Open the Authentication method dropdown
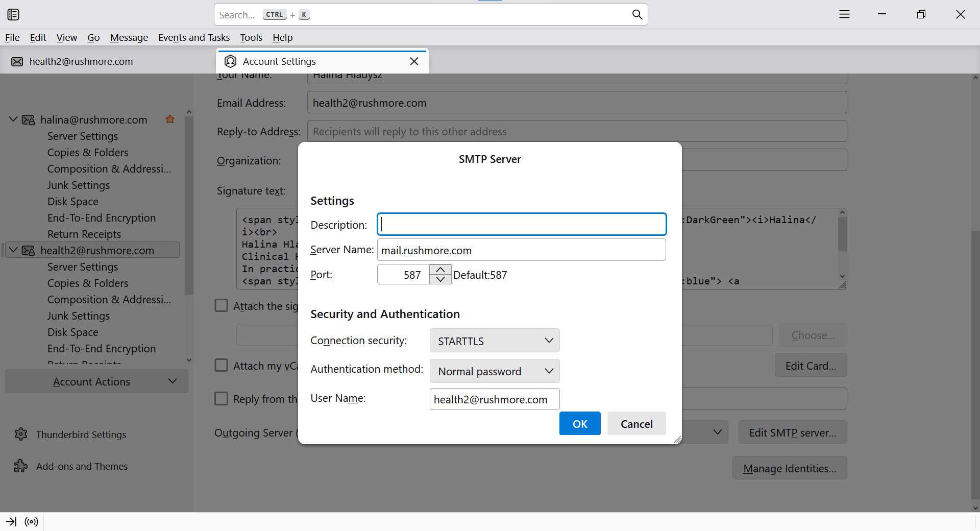Image resolution: width=980 pixels, height=531 pixels. pos(494,371)
